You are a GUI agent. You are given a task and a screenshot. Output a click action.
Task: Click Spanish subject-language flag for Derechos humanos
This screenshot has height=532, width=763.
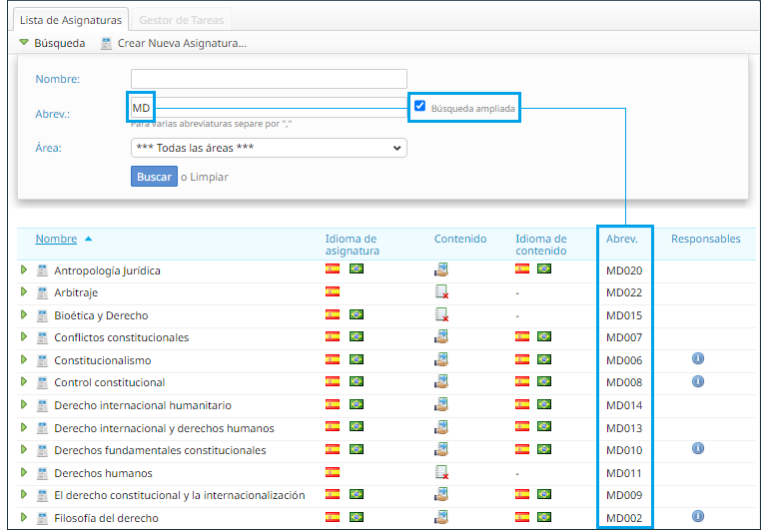click(333, 472)
